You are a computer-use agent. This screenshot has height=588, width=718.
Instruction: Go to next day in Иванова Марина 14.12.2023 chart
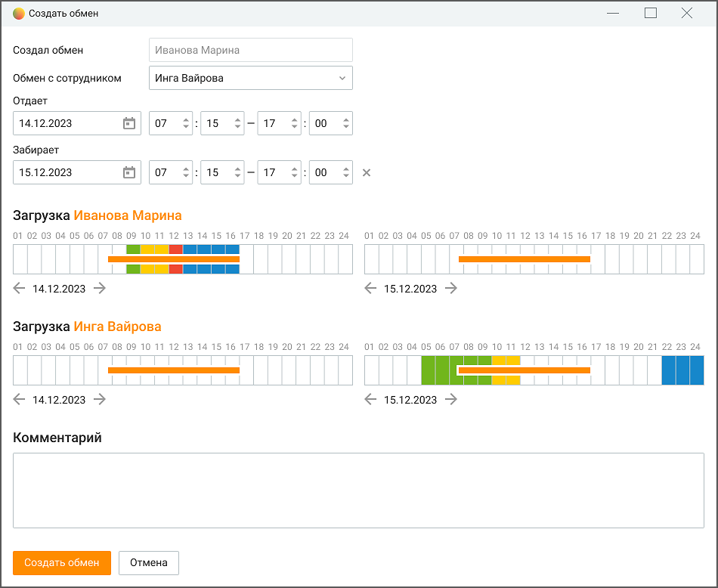99,289
